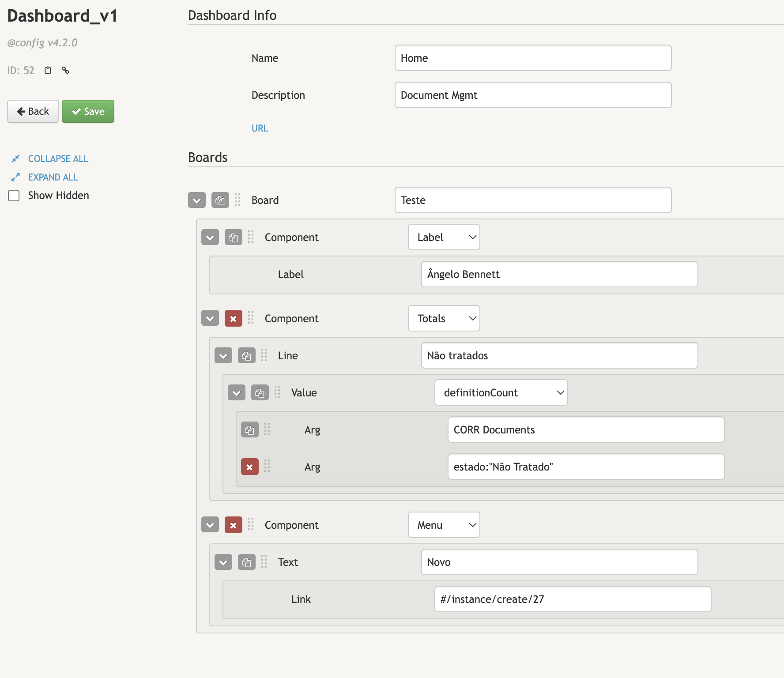Duplicate the Teste board with copy icon
The width and height of the screenshot is (784, 678).
click(220, 200)
